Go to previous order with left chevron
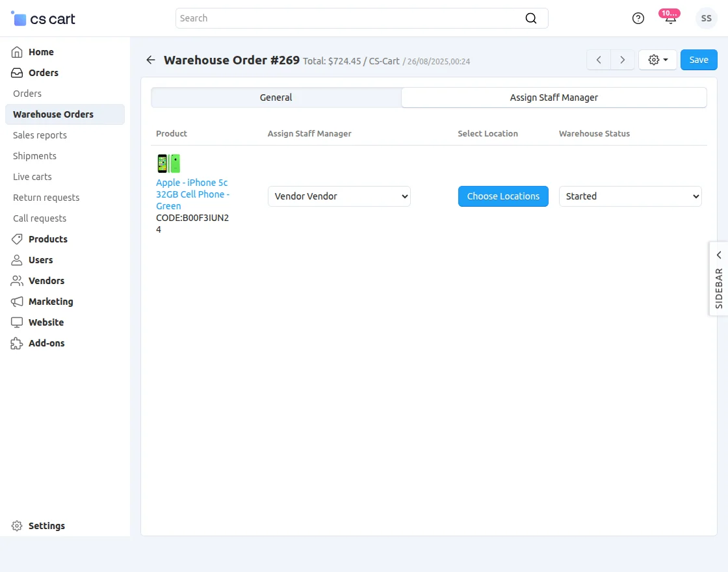The height and width of the screenshot is (572, 728). (599, 60)
